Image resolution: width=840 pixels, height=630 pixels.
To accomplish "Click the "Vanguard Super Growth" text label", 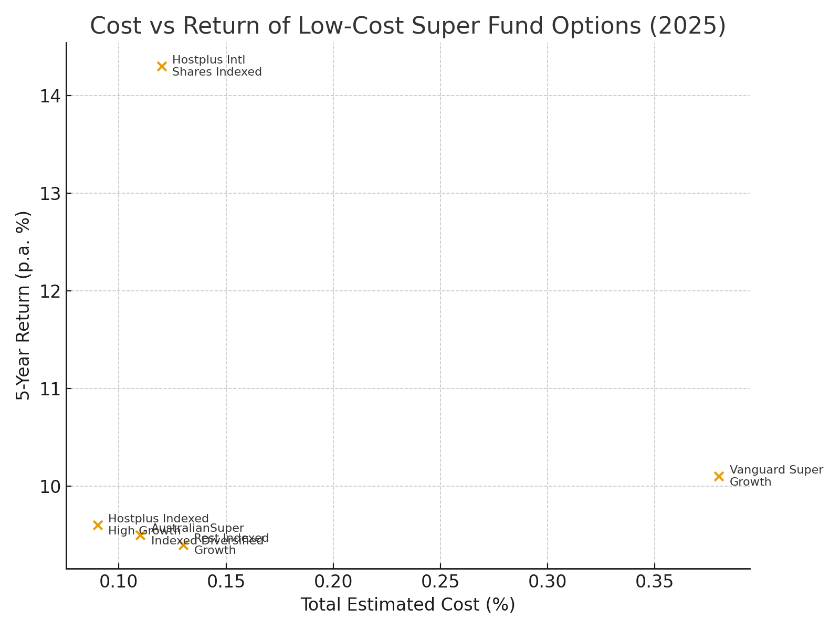I will [776, 476].
